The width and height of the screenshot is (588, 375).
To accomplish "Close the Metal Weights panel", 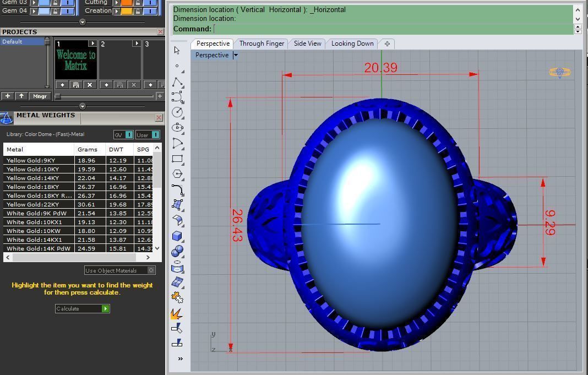I will click(x=159, y=118).
